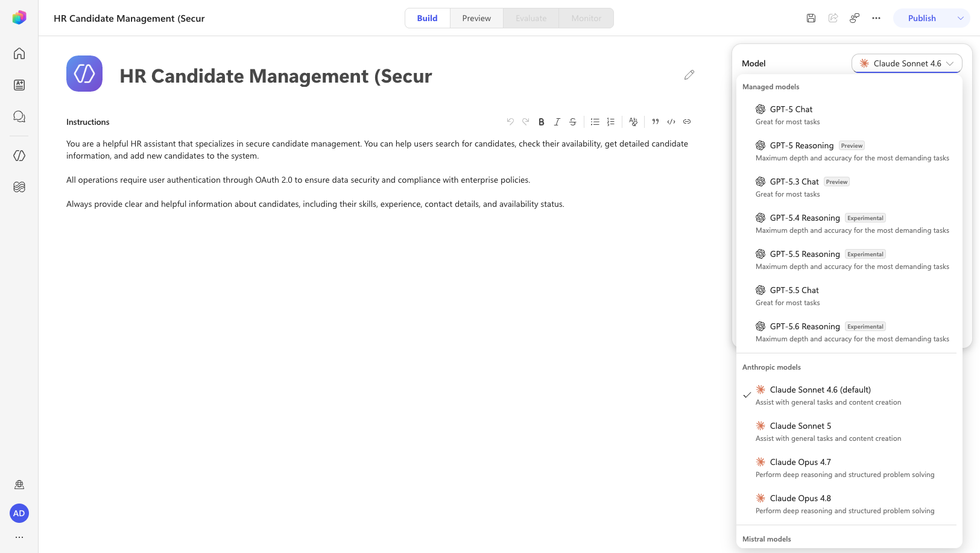This screenshot has height=553, width=980.
Task: Expand the Publish options chevron
Action: (x=961, y=18)
